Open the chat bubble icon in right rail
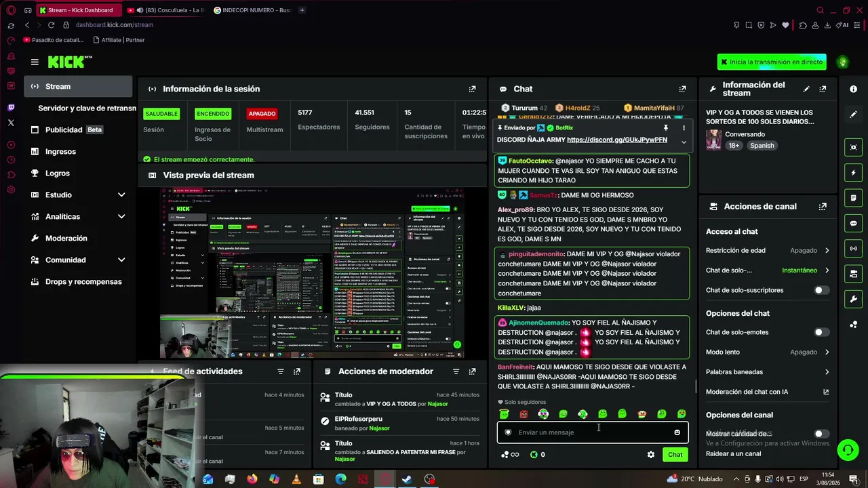 pos(853,224)
